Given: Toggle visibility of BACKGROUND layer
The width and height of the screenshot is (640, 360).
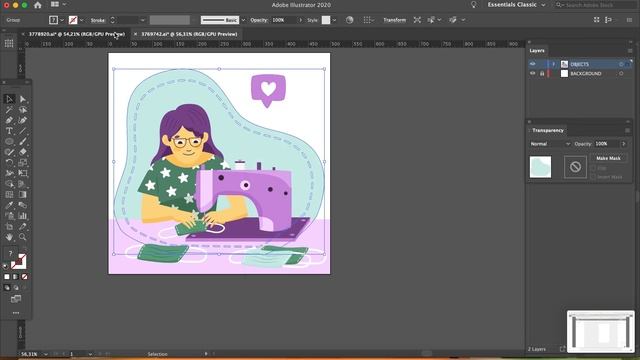Looking at the screenshot, I should pos(533,73).
